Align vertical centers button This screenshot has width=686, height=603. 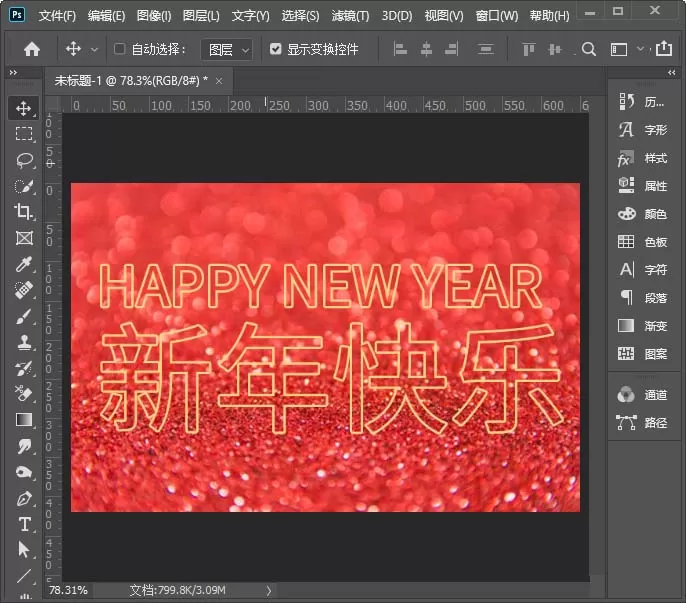[x=555, y=49]
